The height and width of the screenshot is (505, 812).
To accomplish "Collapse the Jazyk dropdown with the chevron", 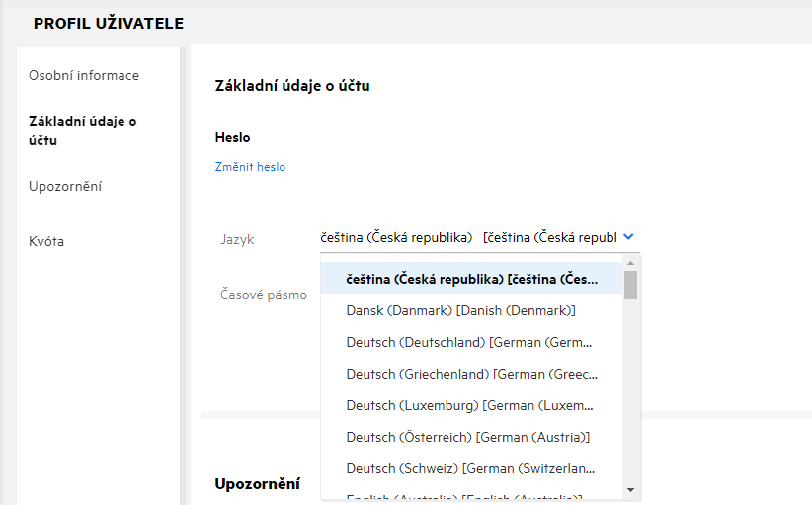I will [x=629, y=237].
